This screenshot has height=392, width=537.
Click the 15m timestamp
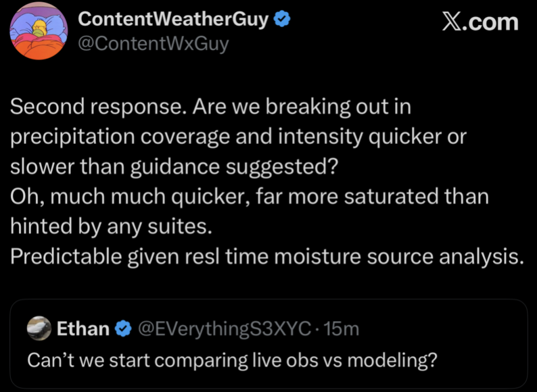(x=342, y=329)
